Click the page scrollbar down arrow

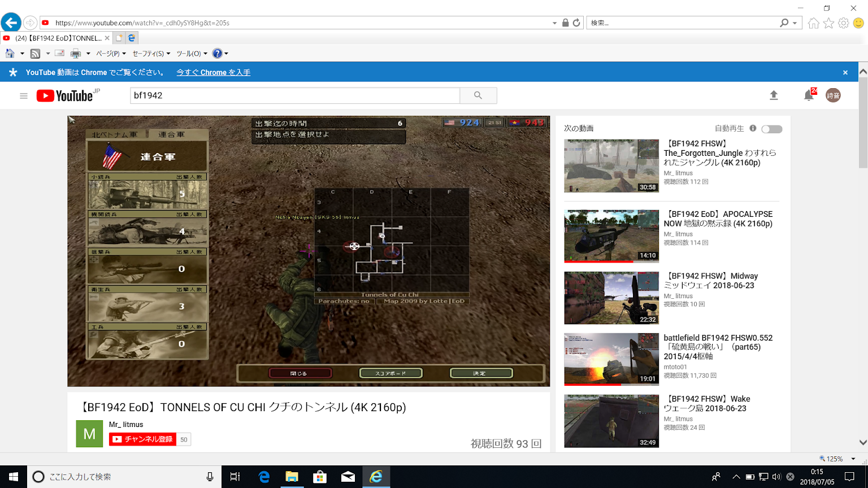click(x=863, y=443)
